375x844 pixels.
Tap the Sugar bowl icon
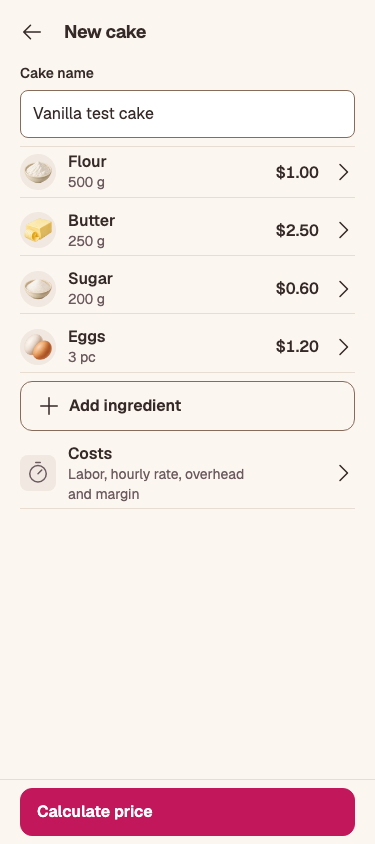(x=38, y=289)
